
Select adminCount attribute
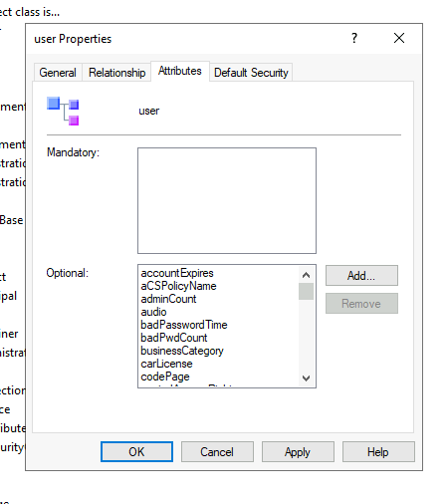[x=168, y=299]
